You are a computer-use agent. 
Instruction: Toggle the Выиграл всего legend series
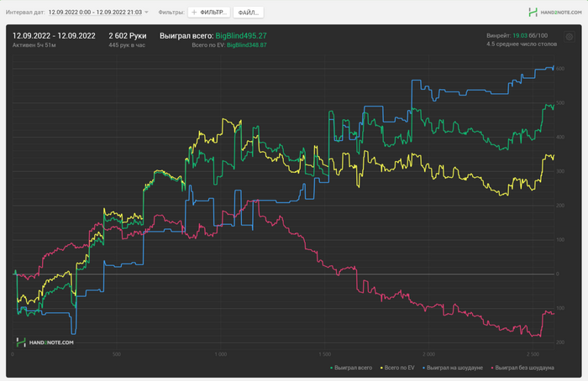(x=351, y=368)
